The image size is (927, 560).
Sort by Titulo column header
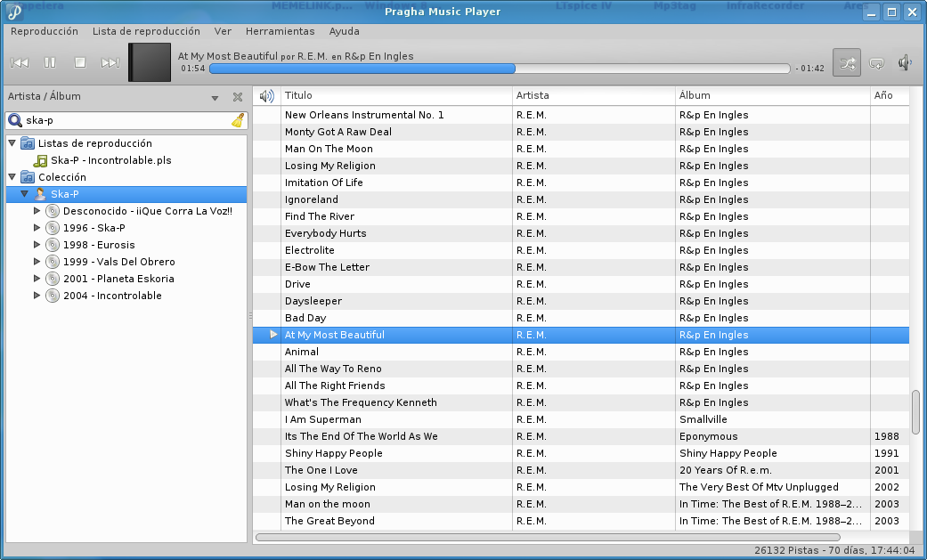396,96
